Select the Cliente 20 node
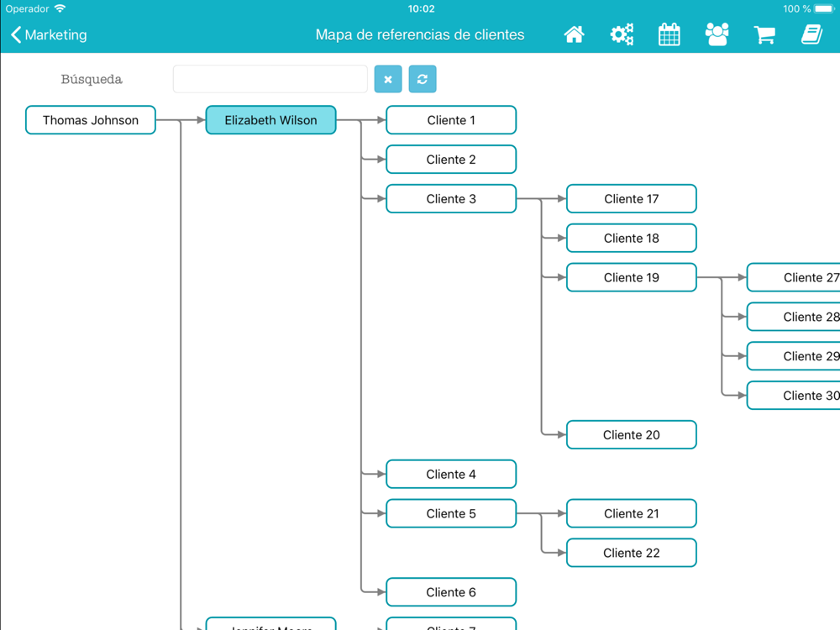This screenshot has width=840, height=630. 631,435
